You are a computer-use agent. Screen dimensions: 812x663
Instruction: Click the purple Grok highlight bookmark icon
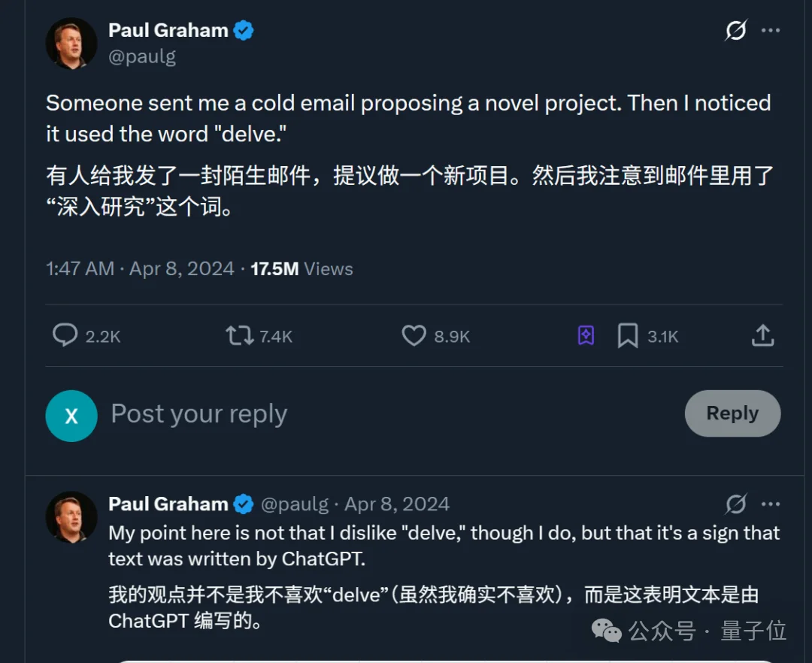[x=587, y=335]
